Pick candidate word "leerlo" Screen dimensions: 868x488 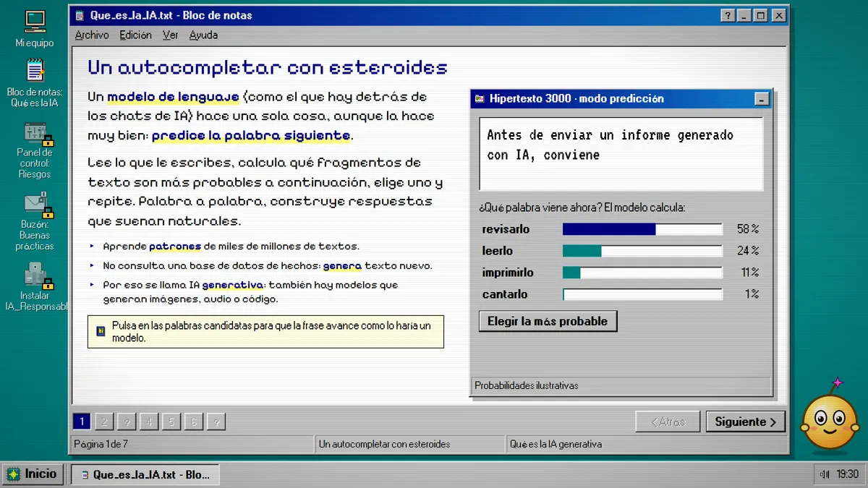point(497,251)
